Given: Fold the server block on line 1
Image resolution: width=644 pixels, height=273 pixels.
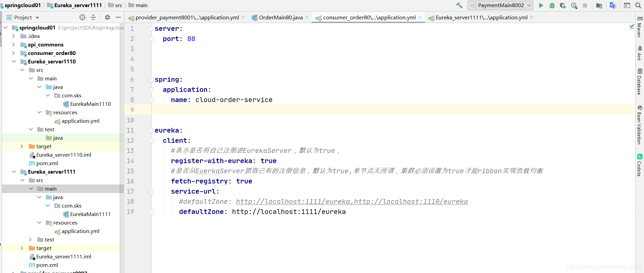Looking at the screenshot, I should 152,29.
